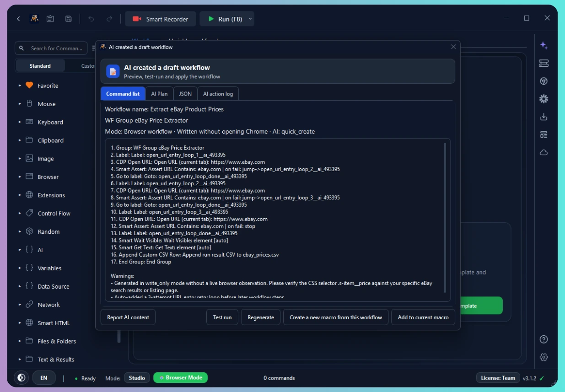This screenshot has height=392, width=565.
Task: Close the AI created a draft workflow dialog
Action: coord(453,47)
